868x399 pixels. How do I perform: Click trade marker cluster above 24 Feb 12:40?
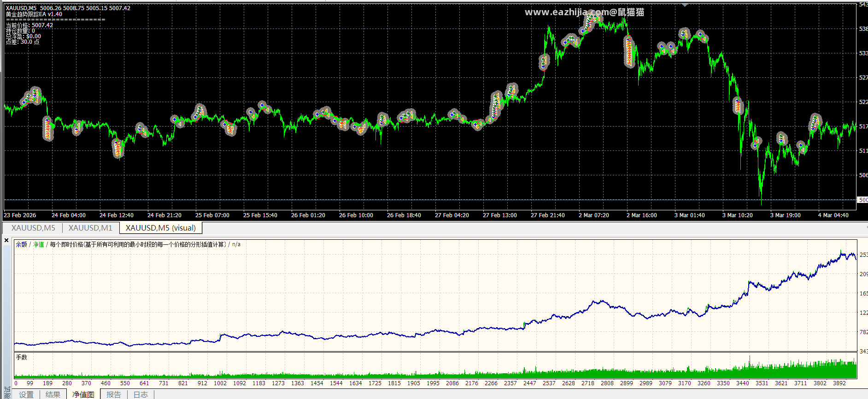coord(118,148)
